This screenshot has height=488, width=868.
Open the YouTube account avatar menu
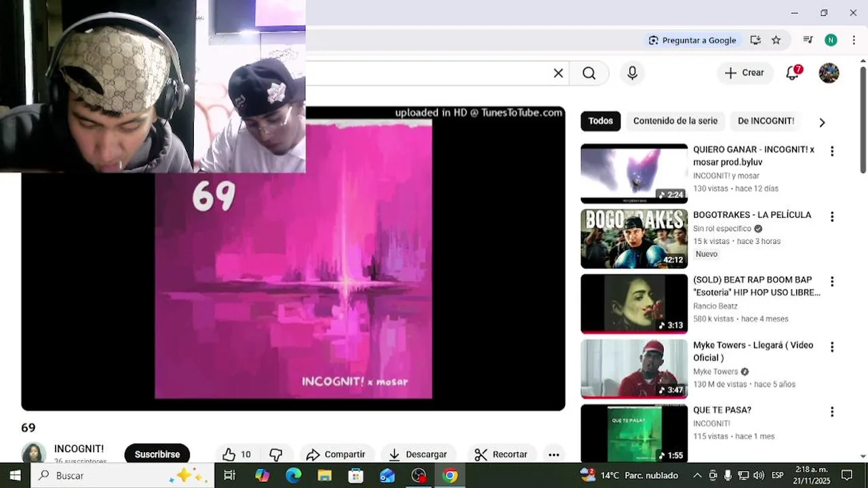point(829,73)
